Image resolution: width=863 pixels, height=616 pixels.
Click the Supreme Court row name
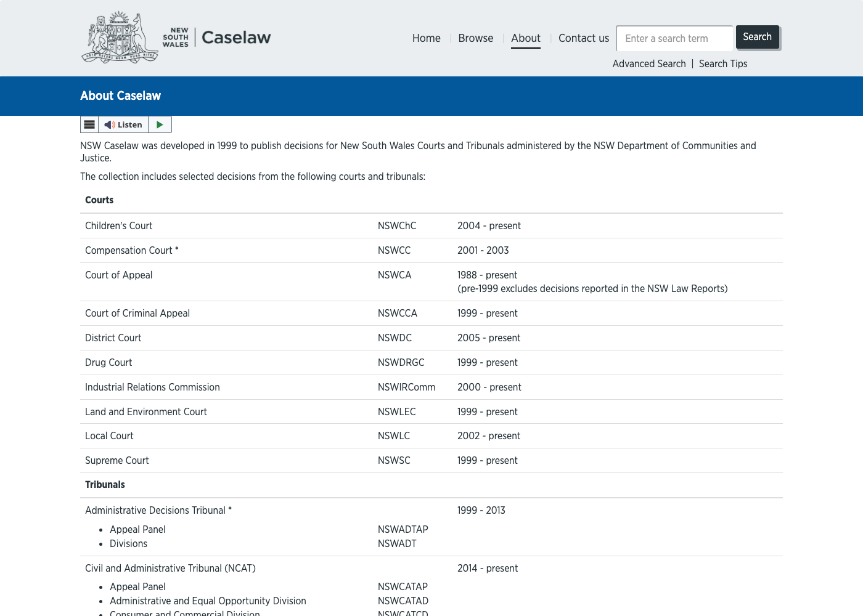[x=117, y=461]
